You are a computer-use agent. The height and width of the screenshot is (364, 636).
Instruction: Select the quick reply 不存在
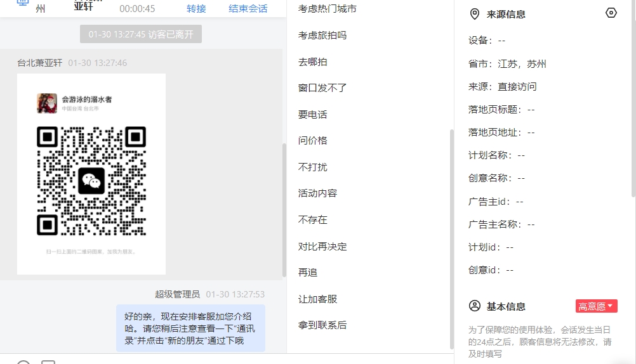coord(312,219)
